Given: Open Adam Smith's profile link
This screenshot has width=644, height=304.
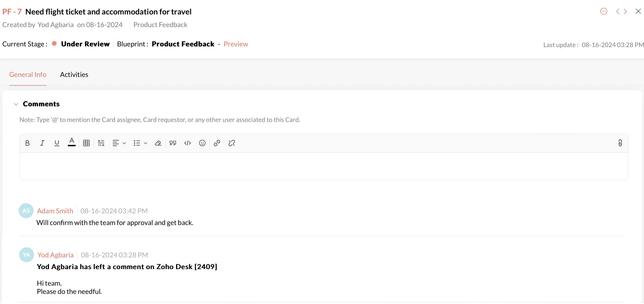Looking at the screenshot, I should pyautogui.click(x=55, y=211).
